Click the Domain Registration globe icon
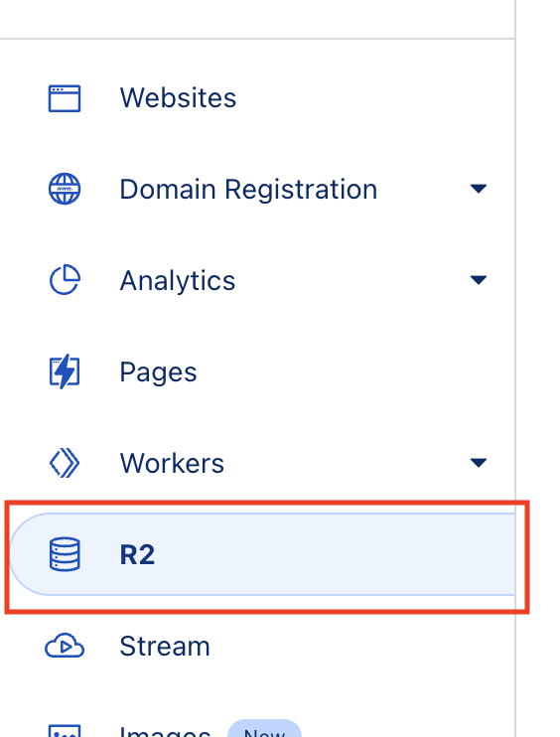This screenshot has height=737, width=560. (65, 189)
